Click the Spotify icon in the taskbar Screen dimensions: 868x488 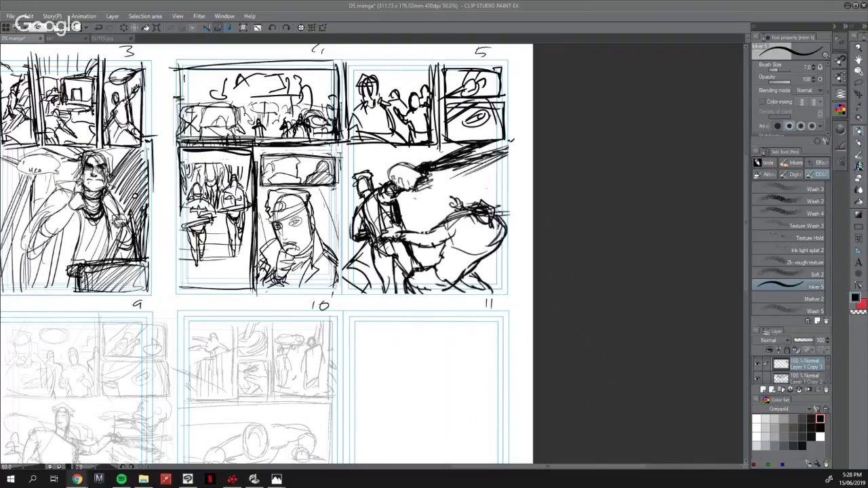[121, 479]
